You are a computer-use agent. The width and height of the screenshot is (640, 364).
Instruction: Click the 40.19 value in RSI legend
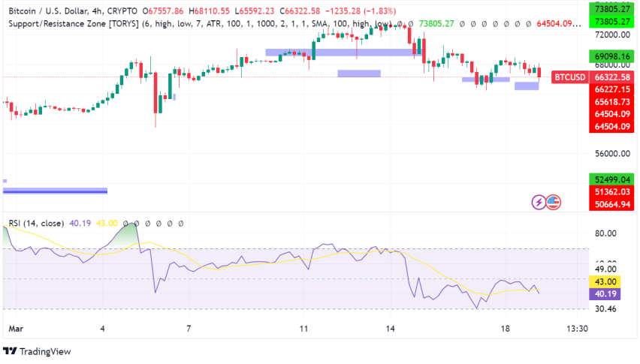(x=80, y=224)
